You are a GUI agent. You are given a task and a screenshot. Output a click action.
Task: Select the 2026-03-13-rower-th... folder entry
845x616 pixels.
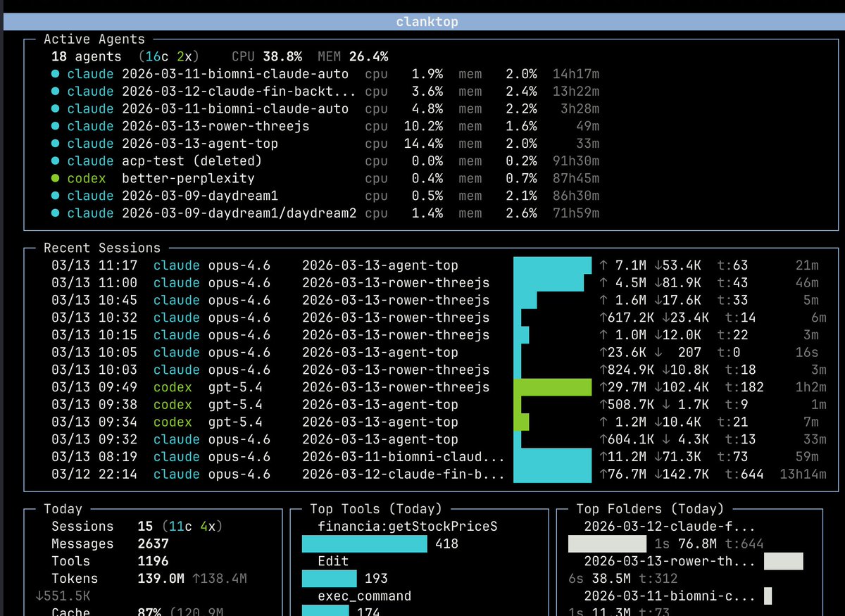(x=670, y=561)
